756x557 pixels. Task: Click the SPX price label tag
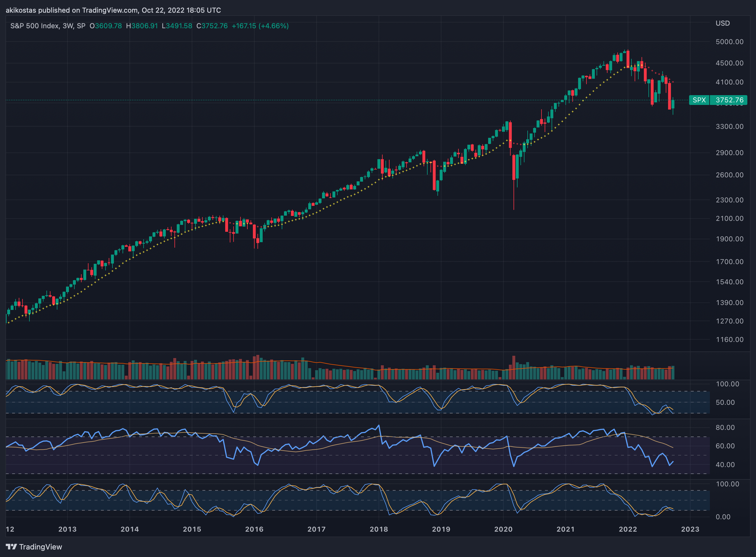pos(699,100)
